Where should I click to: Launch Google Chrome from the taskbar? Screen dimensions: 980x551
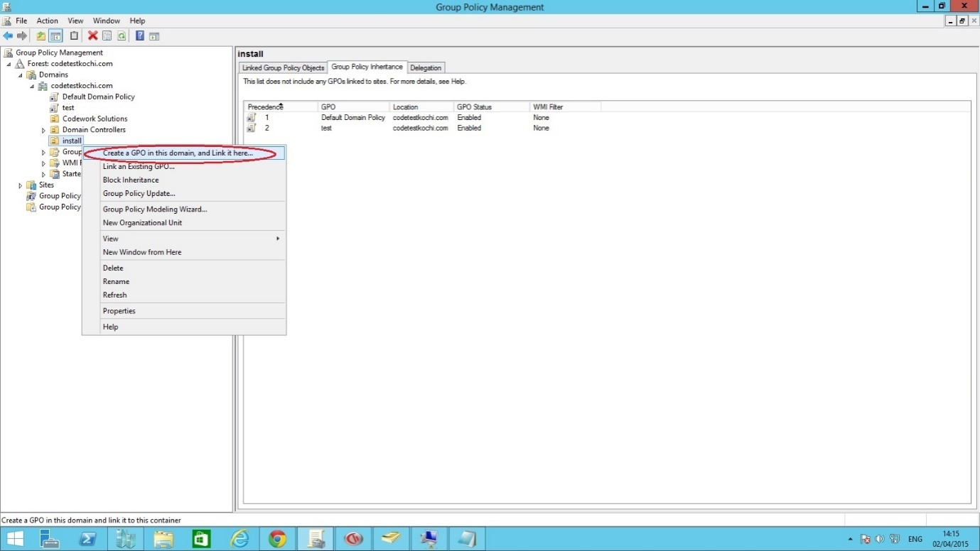pos(277,539)
